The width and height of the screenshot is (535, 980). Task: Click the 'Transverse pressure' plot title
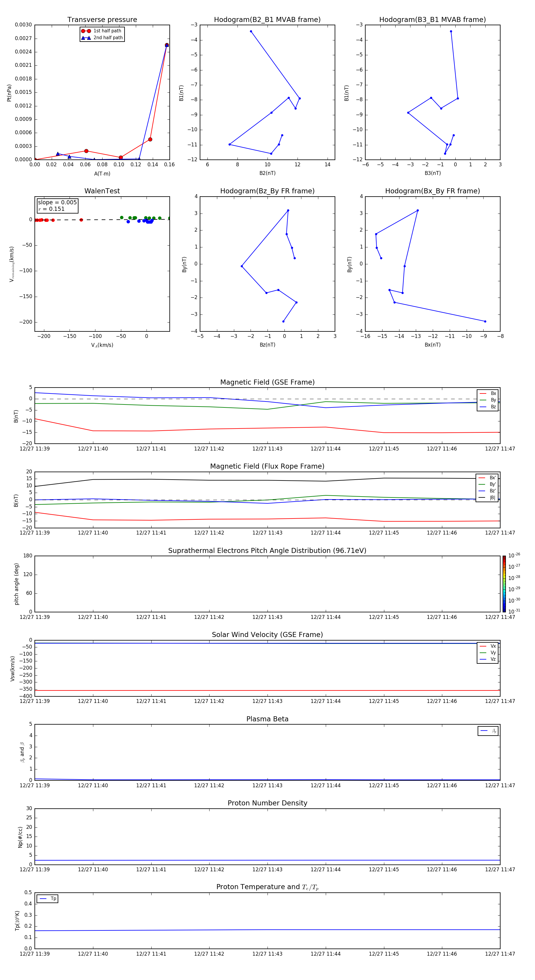click(x=102, y=20)
